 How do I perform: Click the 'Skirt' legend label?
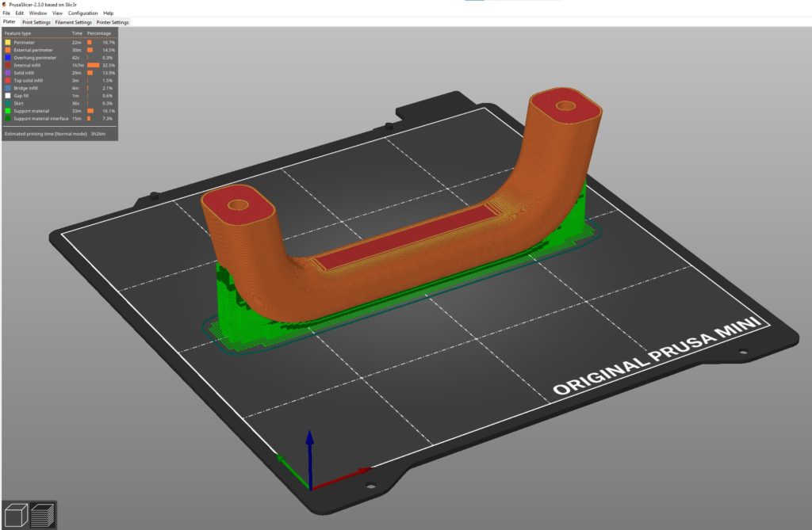tap(18, 103)
